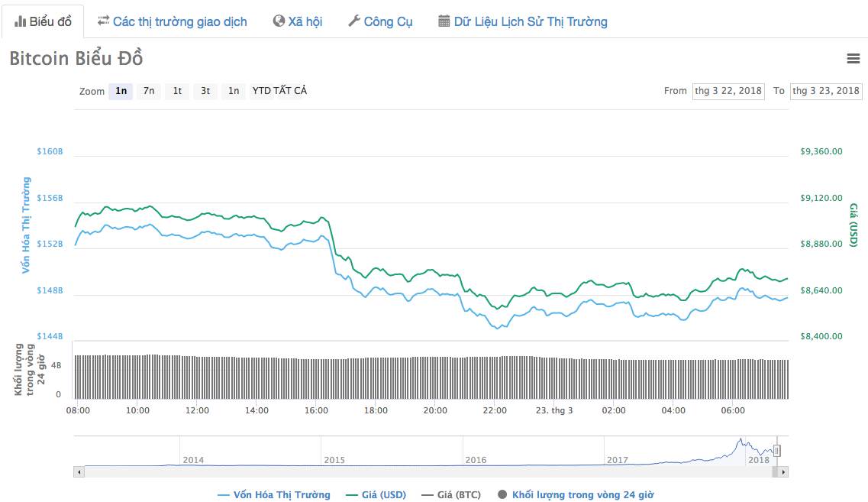Click the navigator right scroll arrow

pyautogui.click(x=782, y=472)
